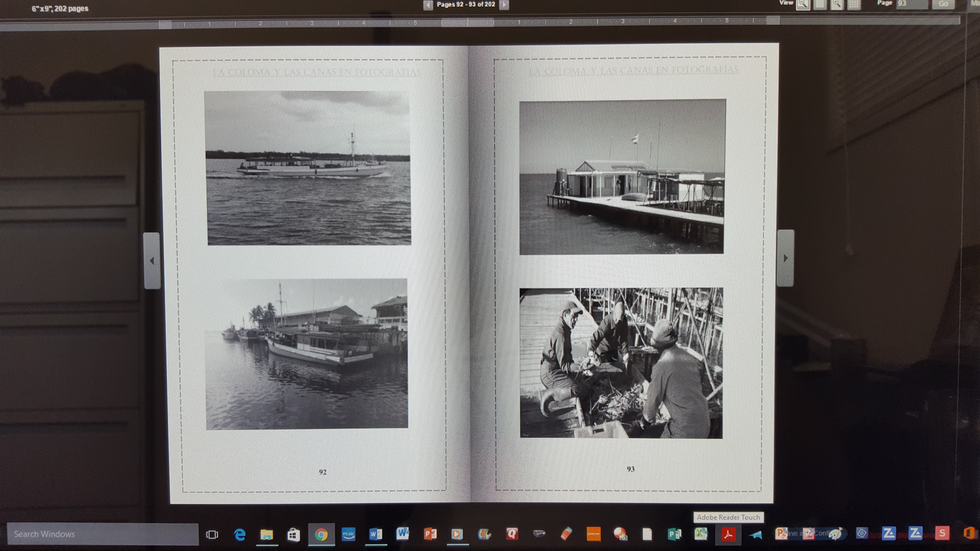This screenshot has height=551, width=980.
Task: Click the next pages arrow in header
Action: point(504,5)
